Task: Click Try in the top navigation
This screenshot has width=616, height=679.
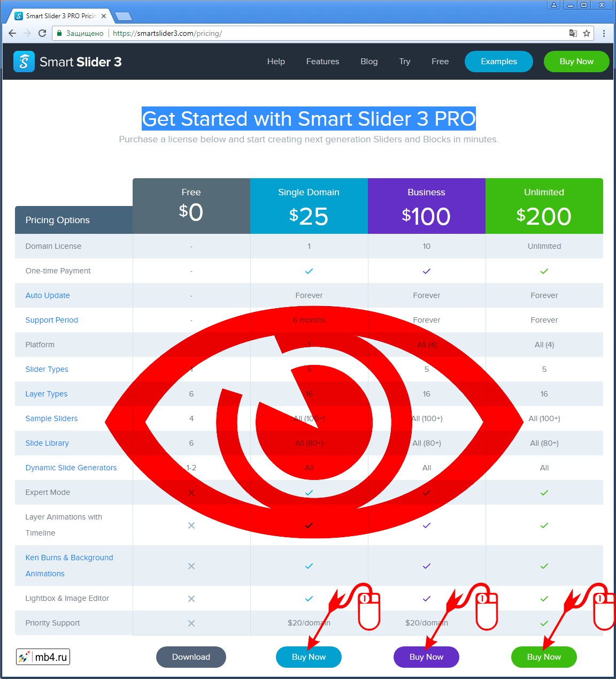Action: click(405, 61)
